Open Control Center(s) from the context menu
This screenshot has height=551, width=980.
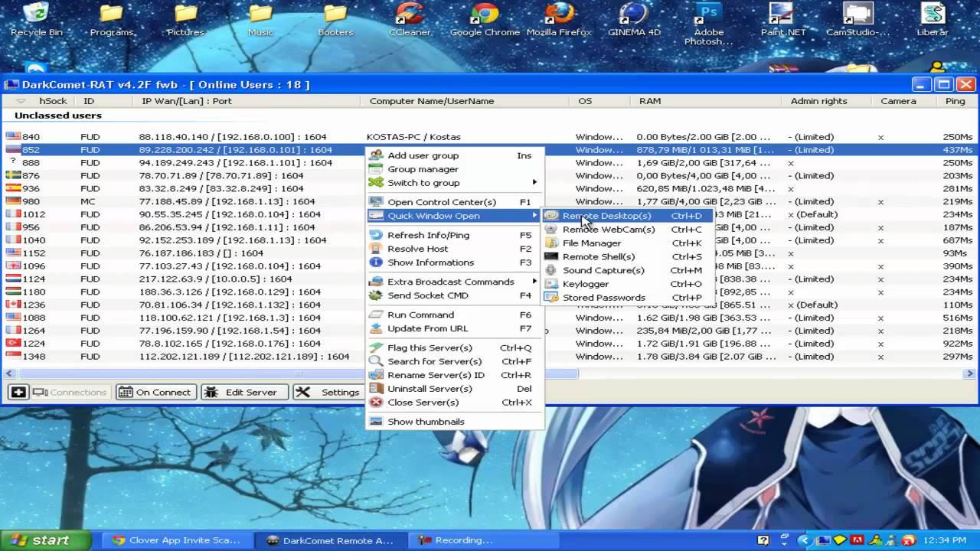[x=453, y=202]
